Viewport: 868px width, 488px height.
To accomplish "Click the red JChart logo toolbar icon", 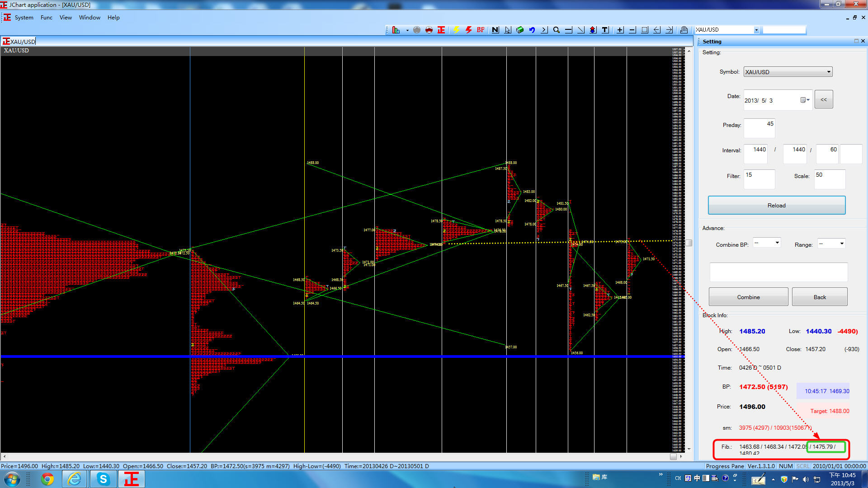I will [x=441, y=30].
